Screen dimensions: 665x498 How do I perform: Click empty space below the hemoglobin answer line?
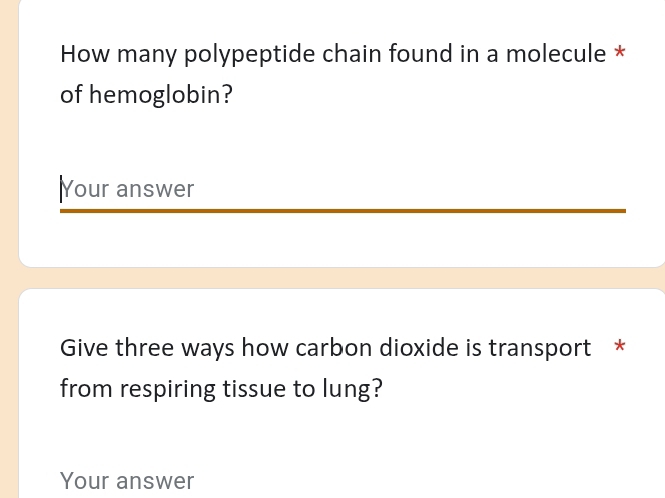[340, 240]
